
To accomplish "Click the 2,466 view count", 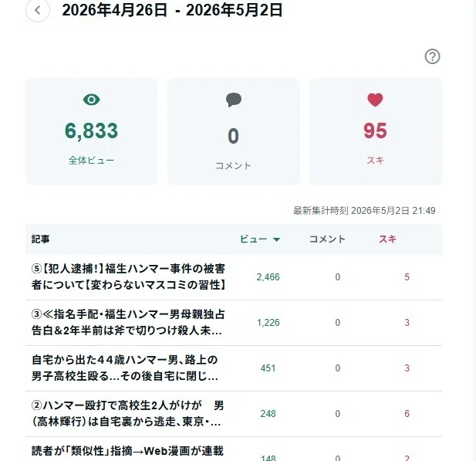I will coord(268,277).
